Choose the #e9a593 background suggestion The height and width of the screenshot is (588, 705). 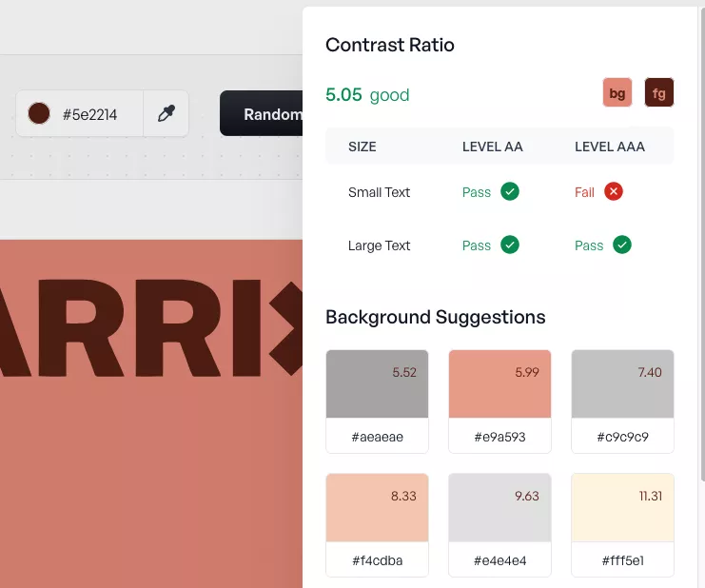pyautogui.click(x=499, y=402)
